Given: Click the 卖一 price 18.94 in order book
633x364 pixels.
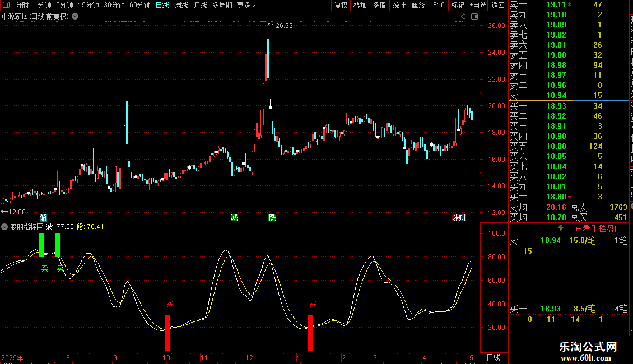Looking at the screenshot, I should [556, 96].
